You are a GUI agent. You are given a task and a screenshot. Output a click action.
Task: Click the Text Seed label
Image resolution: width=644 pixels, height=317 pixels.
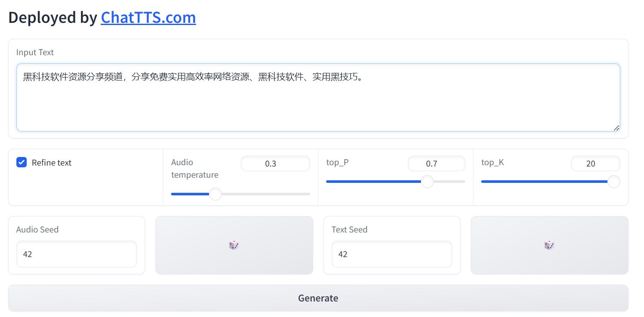click(x=350, y=229)
